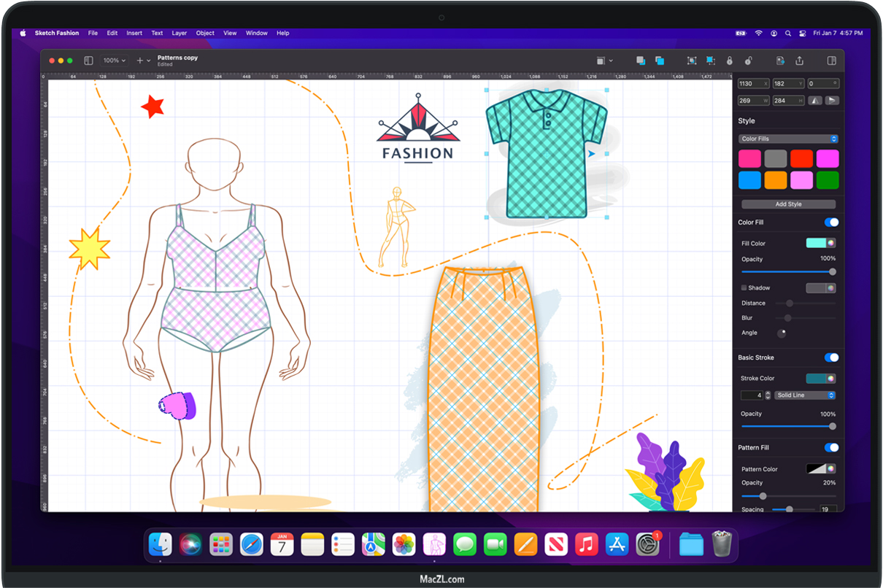883x588 pixels.
Task: Open the Edit menu
Action: 112,33
